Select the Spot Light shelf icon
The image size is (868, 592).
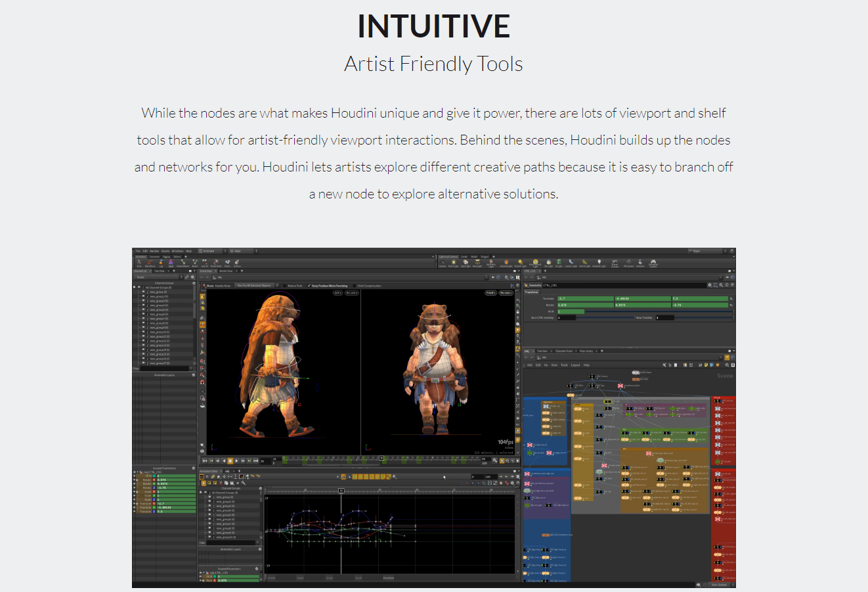[x=466, y=263]
